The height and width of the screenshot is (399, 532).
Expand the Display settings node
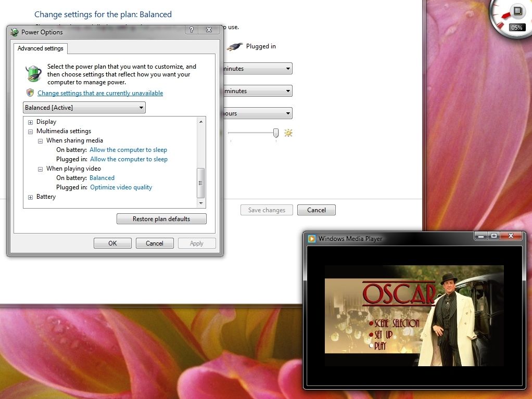coord(30,122)
